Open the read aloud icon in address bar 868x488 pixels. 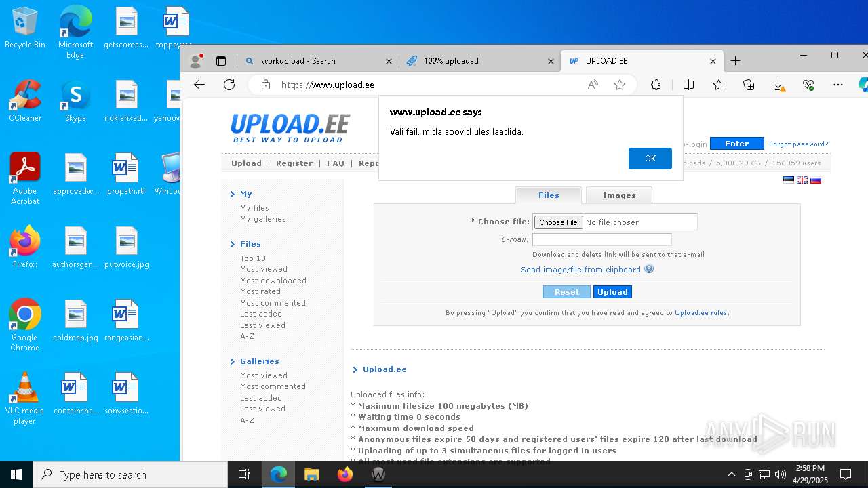coord(593,85)
